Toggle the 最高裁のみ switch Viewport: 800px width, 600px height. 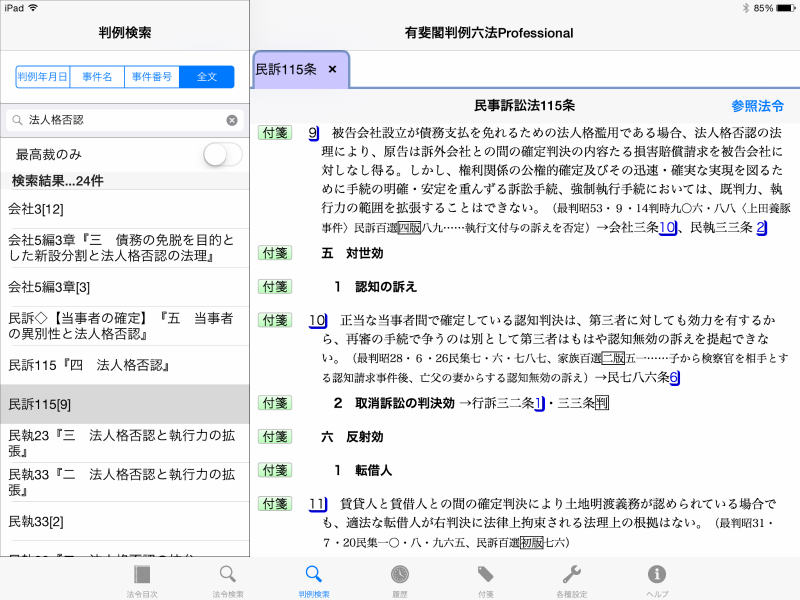(x=222, y=154)
